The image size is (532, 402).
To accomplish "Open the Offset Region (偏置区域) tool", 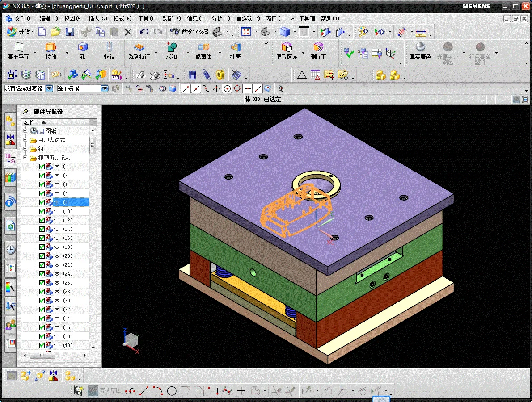I will coord(287,51).
